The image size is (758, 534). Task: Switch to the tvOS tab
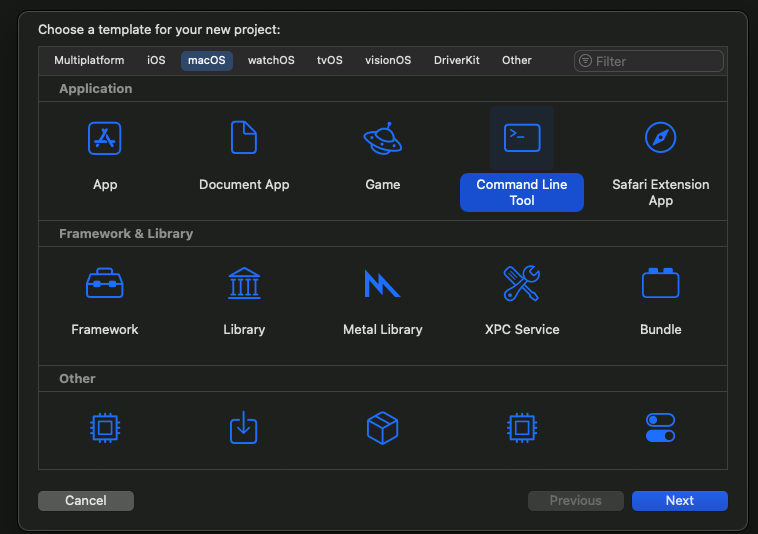pos(330,60)
